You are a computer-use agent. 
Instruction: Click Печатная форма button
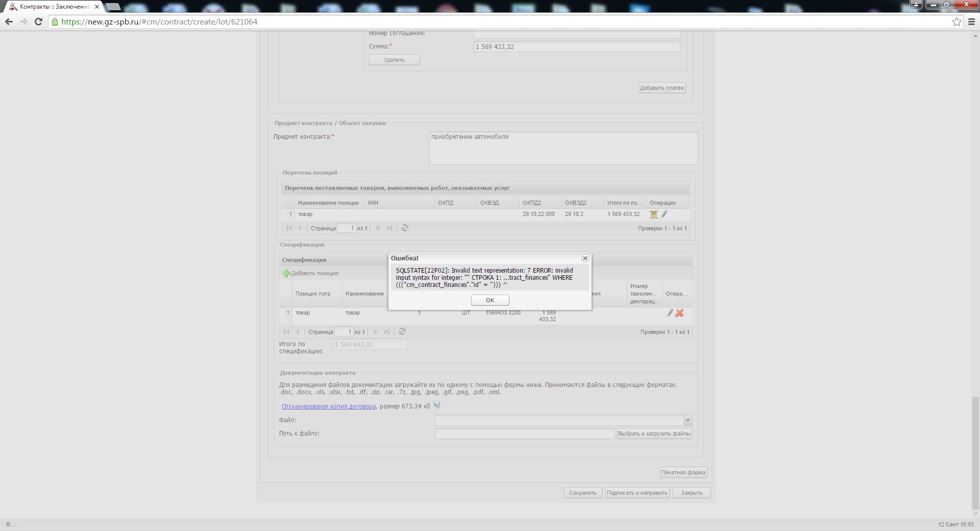tap(683, 472)
